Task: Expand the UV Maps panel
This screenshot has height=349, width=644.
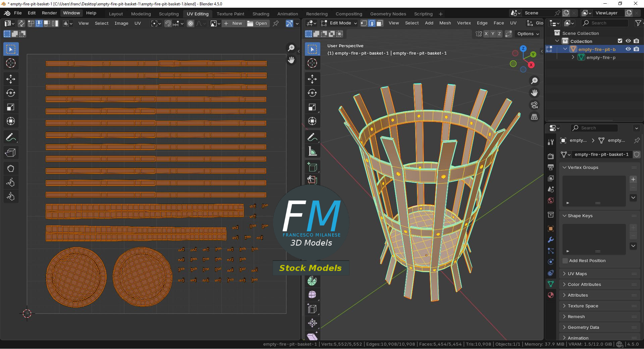Action: pyautogui.click(x=577, y=274)
